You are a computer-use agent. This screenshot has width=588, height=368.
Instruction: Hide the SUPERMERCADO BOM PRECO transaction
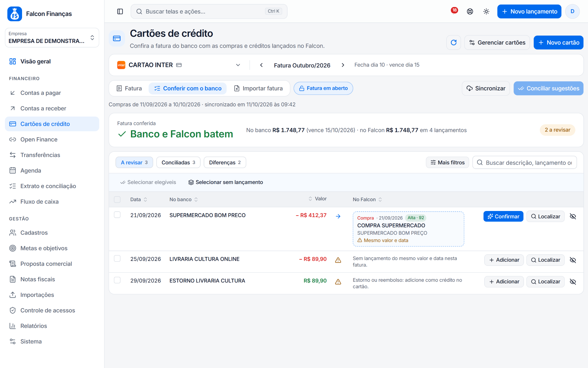coord(573,216)
